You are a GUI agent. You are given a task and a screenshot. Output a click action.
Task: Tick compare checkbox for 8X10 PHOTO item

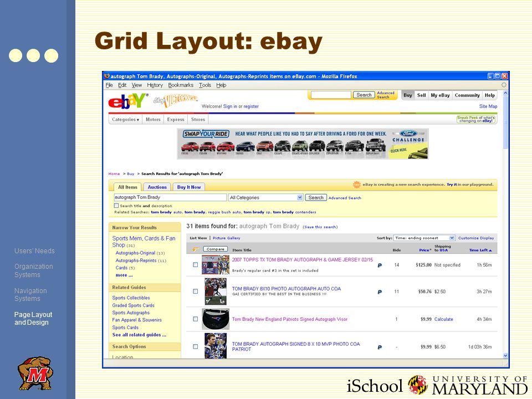coord(196,291)
